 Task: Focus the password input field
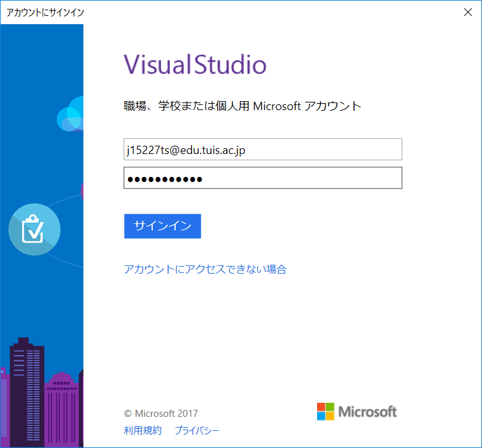(x=263, y=178)
